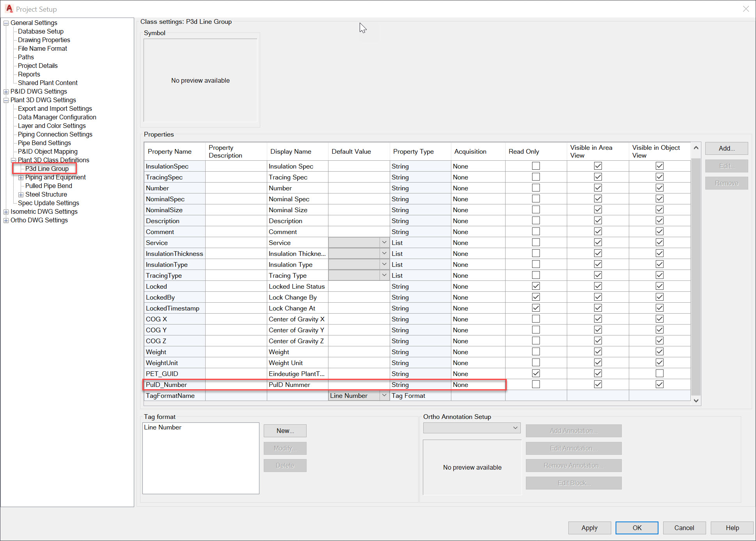This screenshot has height=541, width=756.
Task: Open the Ortho Annotation Setup dropdown
Action: click(x=515, y=427)
